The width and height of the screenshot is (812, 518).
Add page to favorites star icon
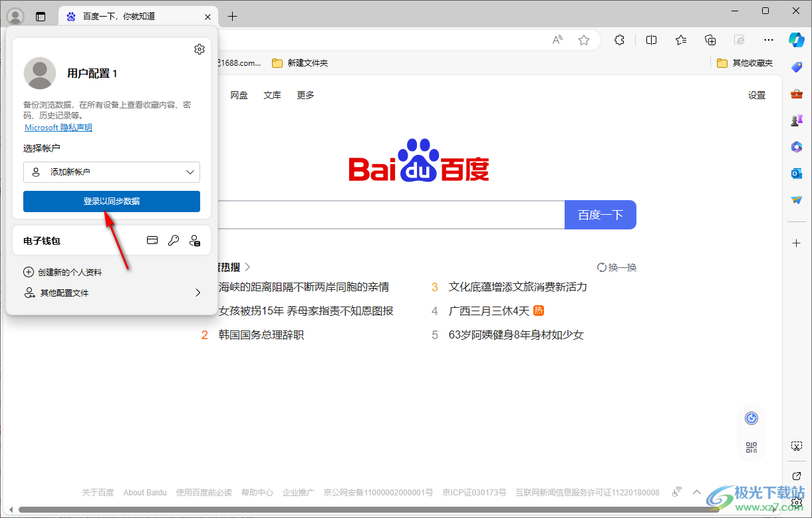(584, 40)
